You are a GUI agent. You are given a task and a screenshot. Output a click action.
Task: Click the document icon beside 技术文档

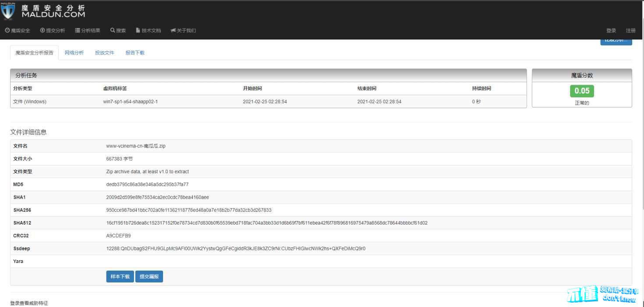coord(138,31)
